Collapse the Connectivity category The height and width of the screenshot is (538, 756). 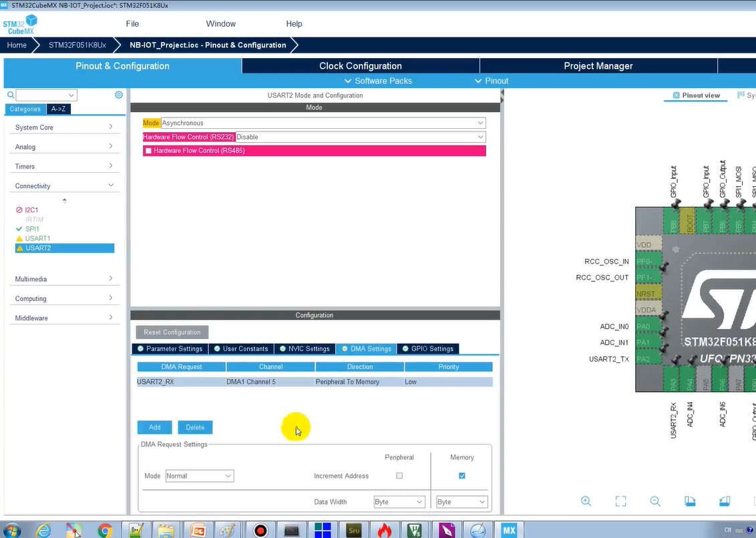[x=64, y=186]
